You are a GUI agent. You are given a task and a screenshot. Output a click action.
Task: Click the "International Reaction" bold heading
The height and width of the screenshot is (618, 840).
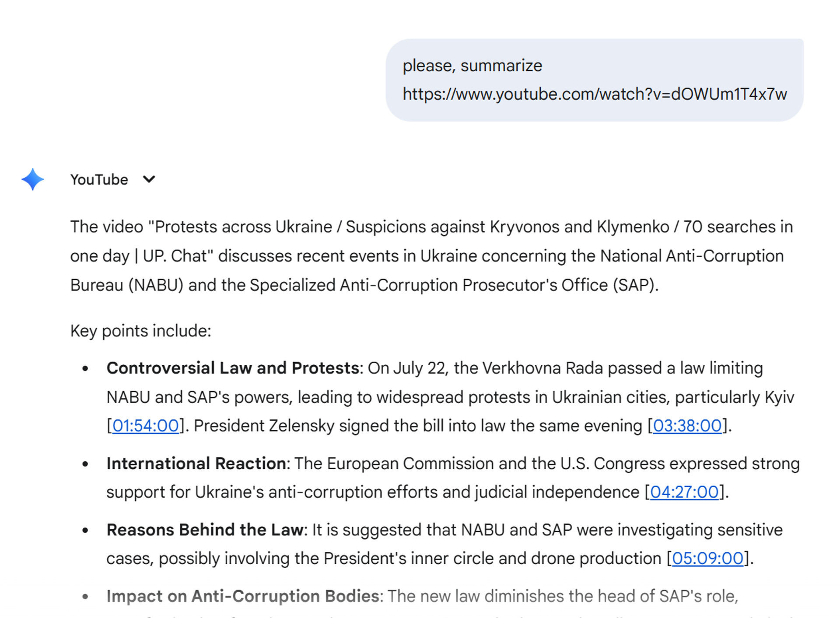[x=196, y=463]
